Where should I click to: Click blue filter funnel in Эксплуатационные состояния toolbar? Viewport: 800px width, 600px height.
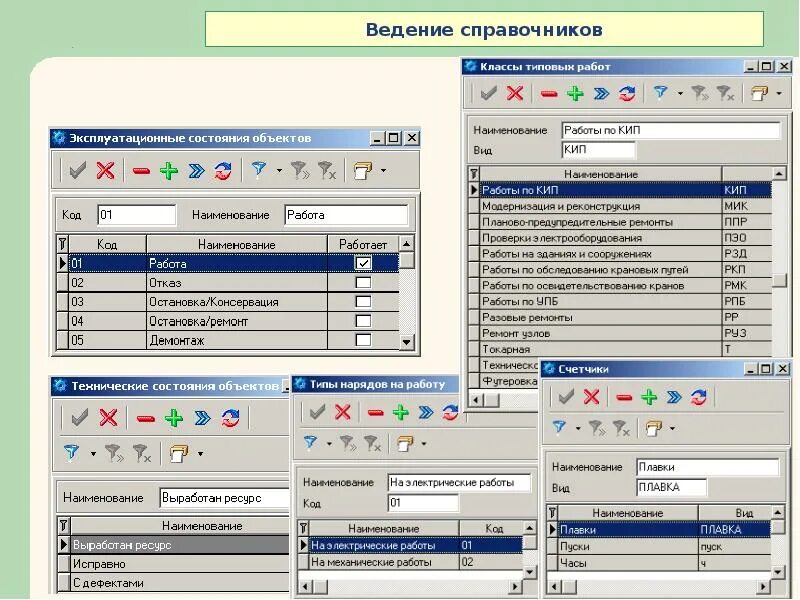[x=259, y=169]
